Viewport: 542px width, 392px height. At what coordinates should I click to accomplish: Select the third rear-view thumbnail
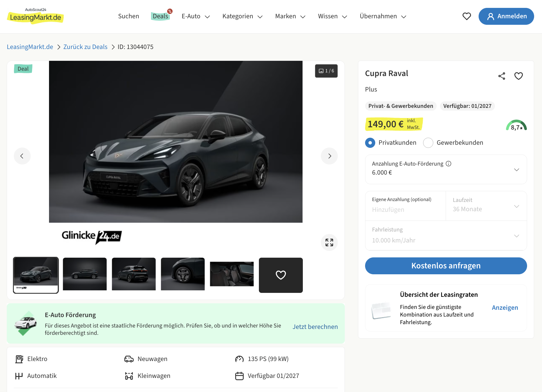134,274
